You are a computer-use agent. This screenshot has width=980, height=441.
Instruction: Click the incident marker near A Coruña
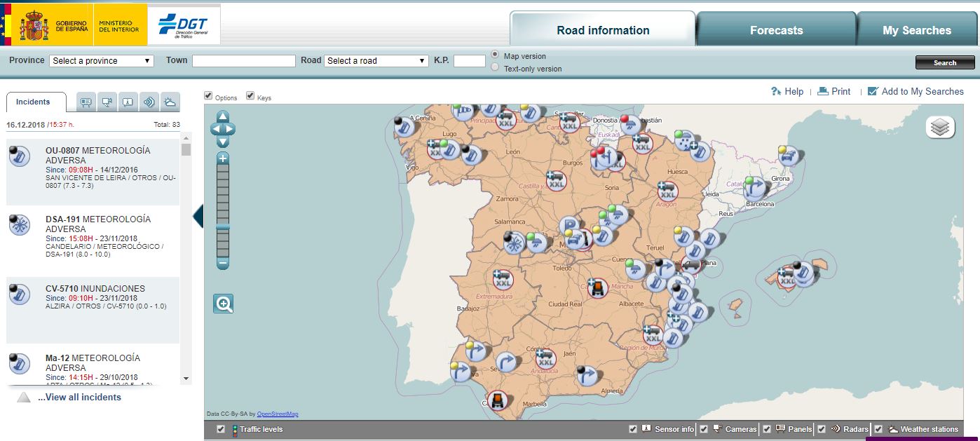[404, 128]
